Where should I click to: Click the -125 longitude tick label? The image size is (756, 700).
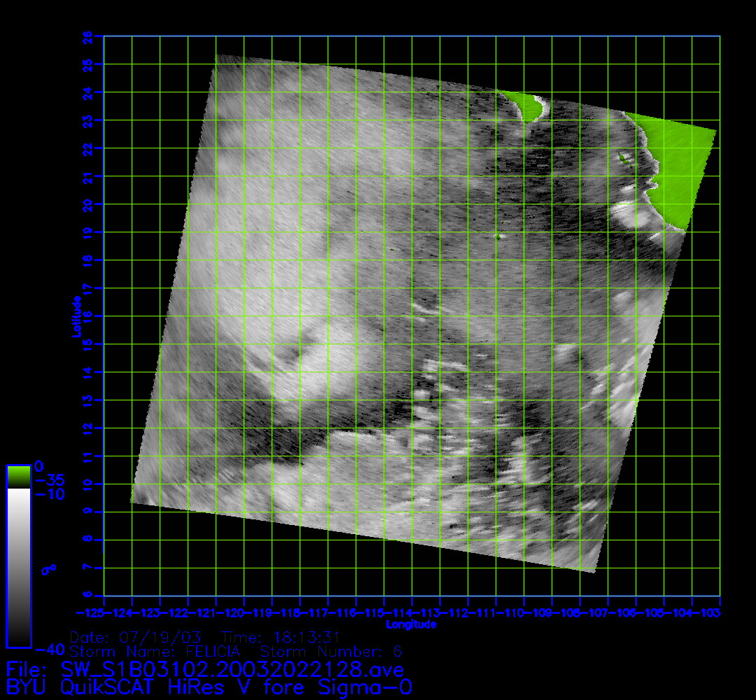(x=92, y=612)
